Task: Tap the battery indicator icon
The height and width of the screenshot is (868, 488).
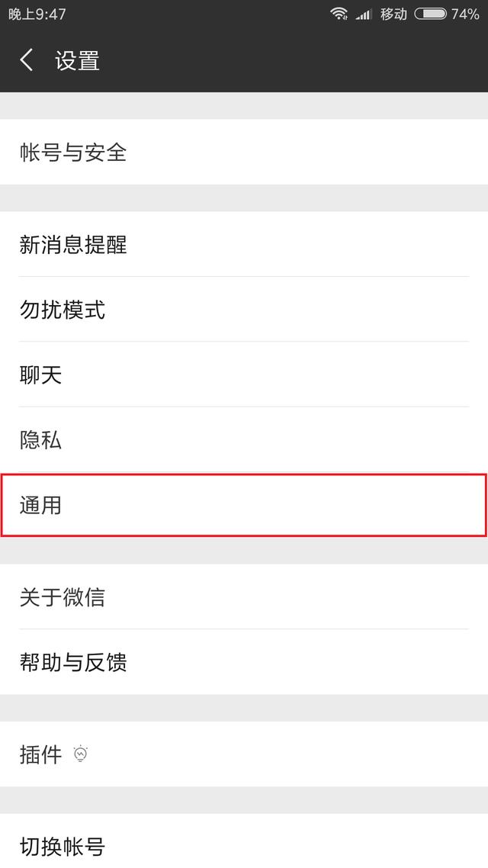Action: tap(431, 13)
